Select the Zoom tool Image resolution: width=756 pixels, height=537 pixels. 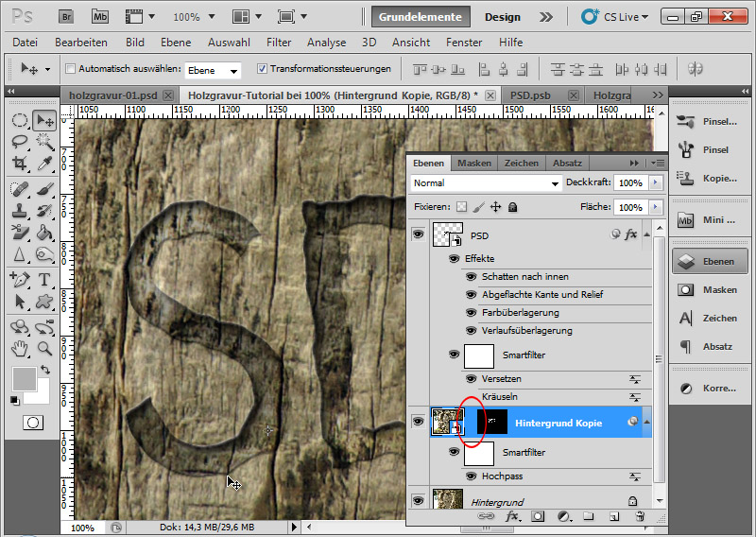(x=44, y=348)
